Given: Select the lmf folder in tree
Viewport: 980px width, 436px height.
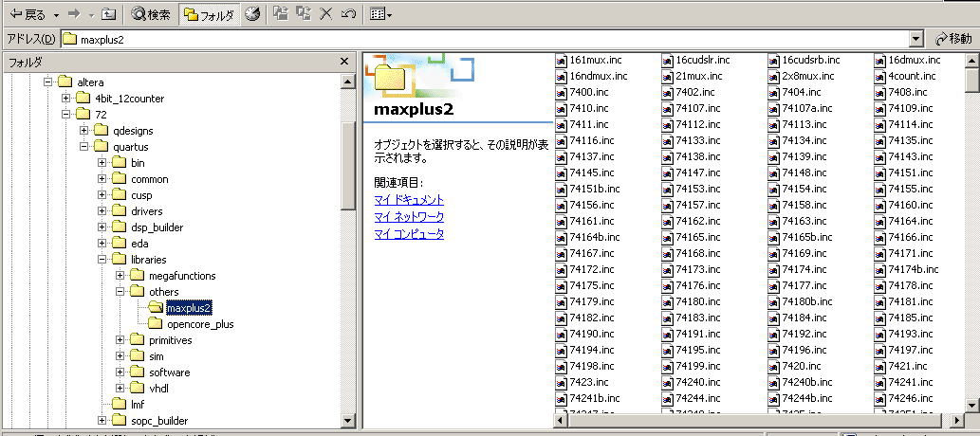Looking at the screenshot, I should point(138,405).
